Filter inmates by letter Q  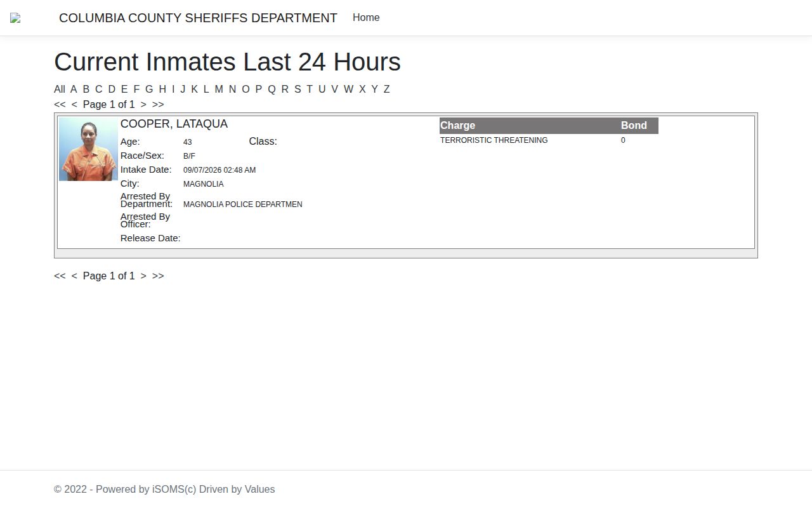coord(272,90)
